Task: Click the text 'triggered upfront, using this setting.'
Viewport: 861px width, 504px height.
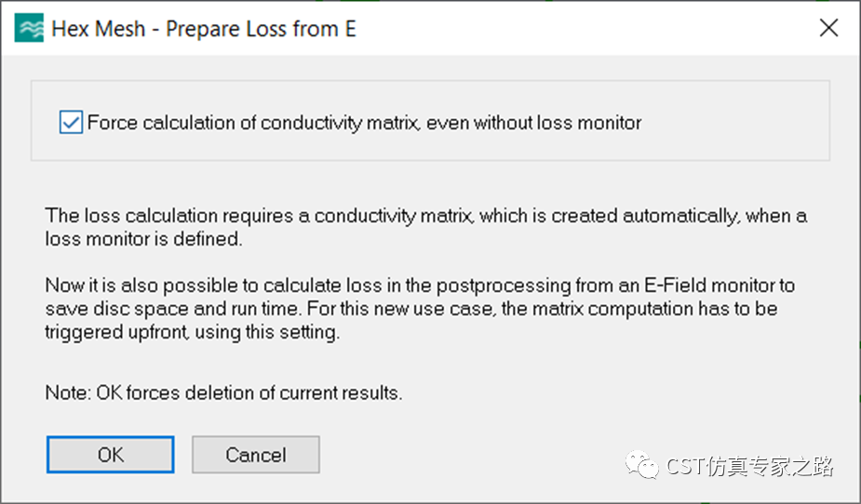Action: [x=193, y=332]
